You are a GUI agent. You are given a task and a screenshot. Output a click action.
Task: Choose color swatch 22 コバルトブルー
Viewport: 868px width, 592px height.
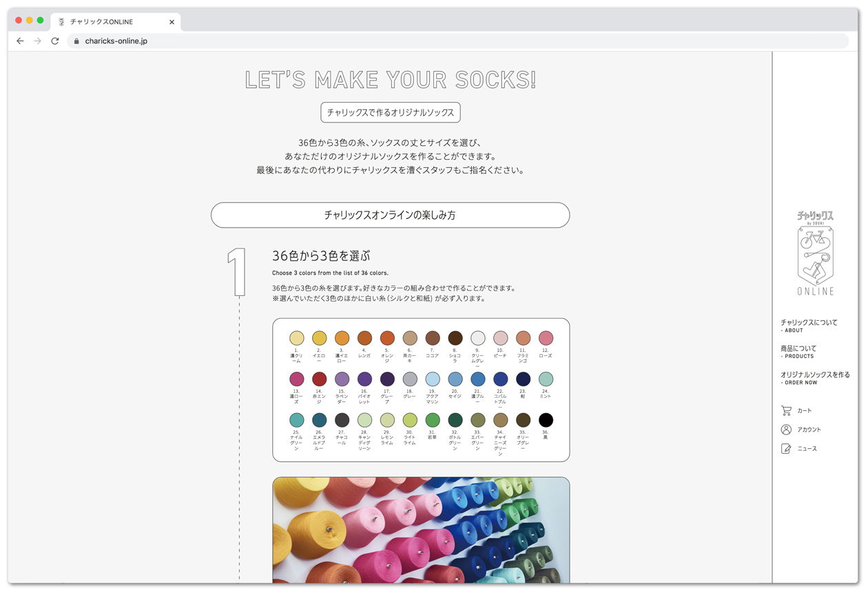(500, 379)
